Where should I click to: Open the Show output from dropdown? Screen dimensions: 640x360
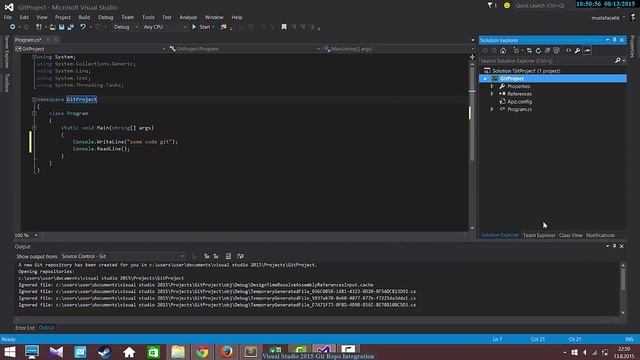122,256
